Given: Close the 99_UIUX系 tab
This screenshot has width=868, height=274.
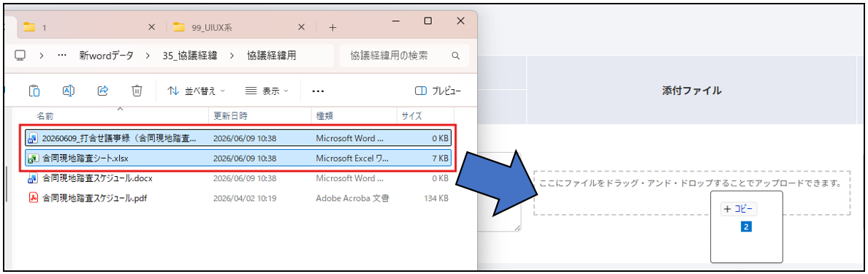Looking at the screenshot, I should [301, 26].
